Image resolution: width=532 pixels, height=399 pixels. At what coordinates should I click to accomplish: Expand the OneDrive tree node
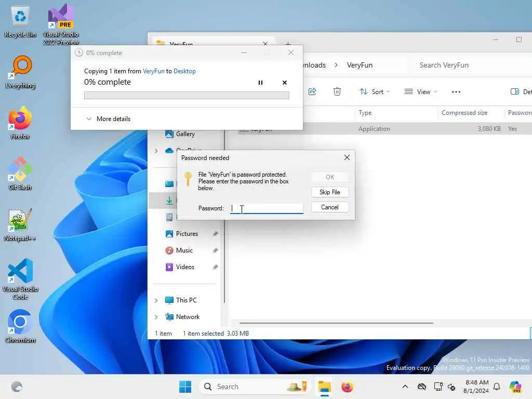(156, 151)
